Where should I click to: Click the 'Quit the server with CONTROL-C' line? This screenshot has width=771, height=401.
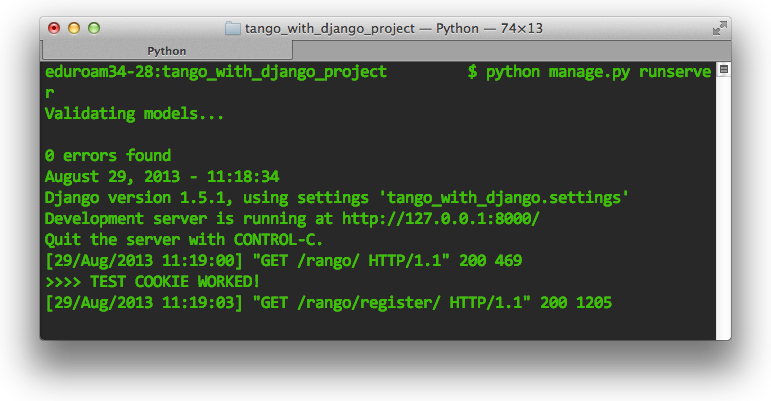click(x=184, y=240)
